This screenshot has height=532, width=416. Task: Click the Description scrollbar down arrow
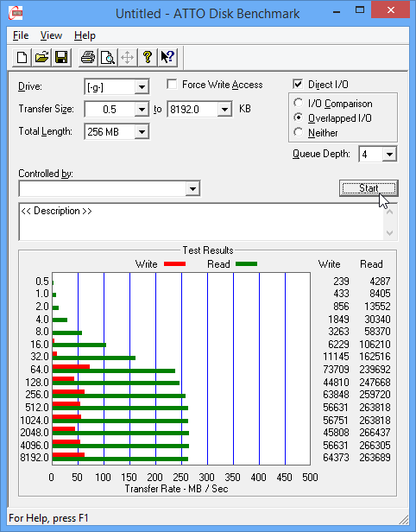pyautogui.click(x=390, y=233)
